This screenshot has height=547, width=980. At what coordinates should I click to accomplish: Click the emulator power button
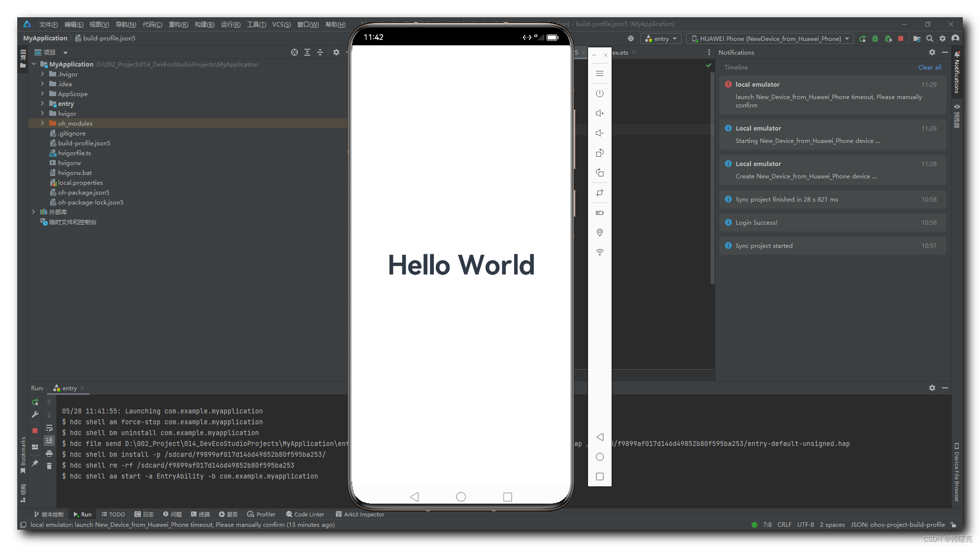click(599, 94)
